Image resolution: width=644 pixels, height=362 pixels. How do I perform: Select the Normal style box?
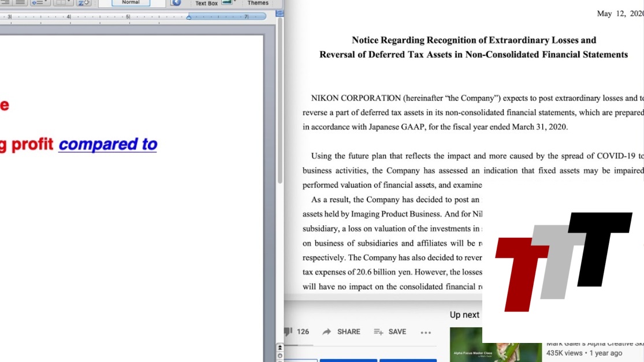tap(131, 3)
